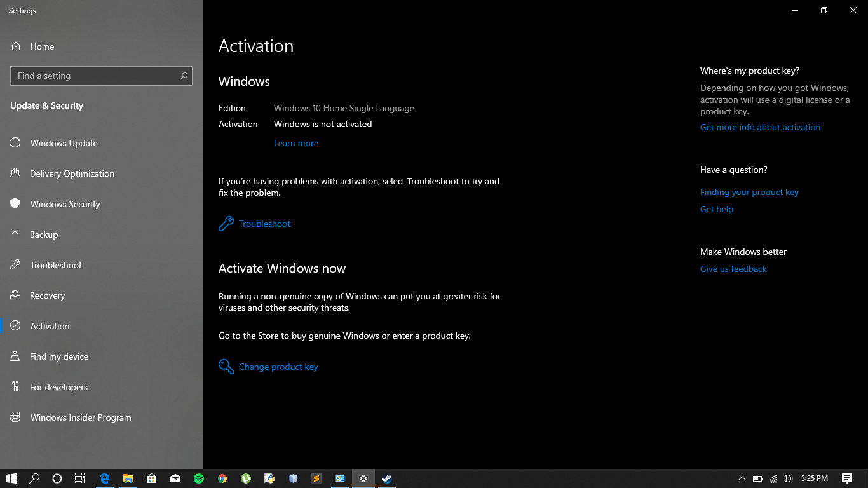Screen dimensions: 868x488
Task: Launch Sublime Text from taskbar
Action: click(x=316, y=478)
